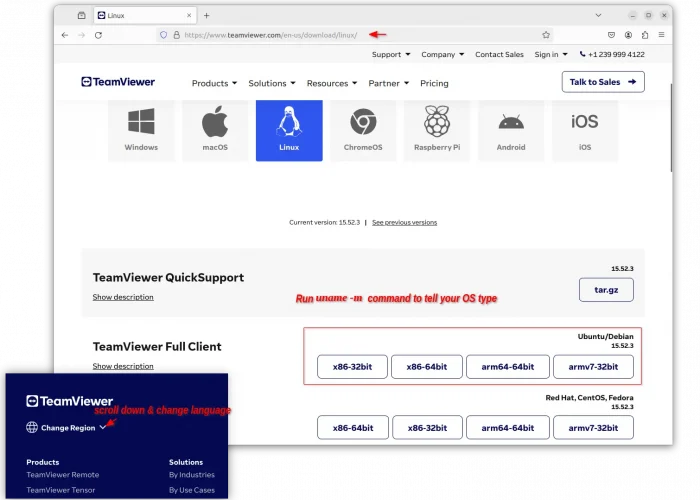Open the Pricing menu item
Image resolution: width=700 pixels, height=500 pixels.
[x=434, y=83]
